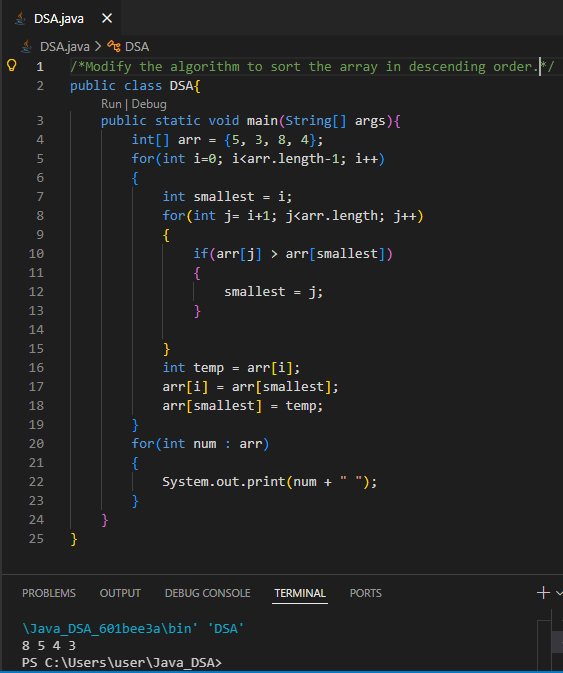Image resolution: width=563 pixels, height=673 pixels.
Task: Click line number 1 in gutter
Action: 40,67
